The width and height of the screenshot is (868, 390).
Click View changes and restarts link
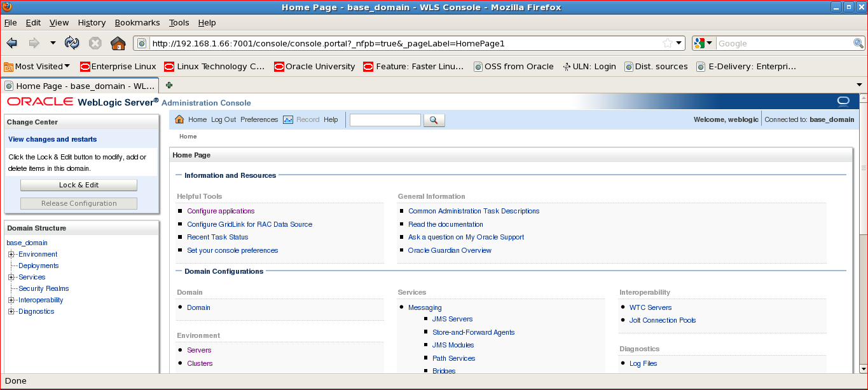(53, 139)
